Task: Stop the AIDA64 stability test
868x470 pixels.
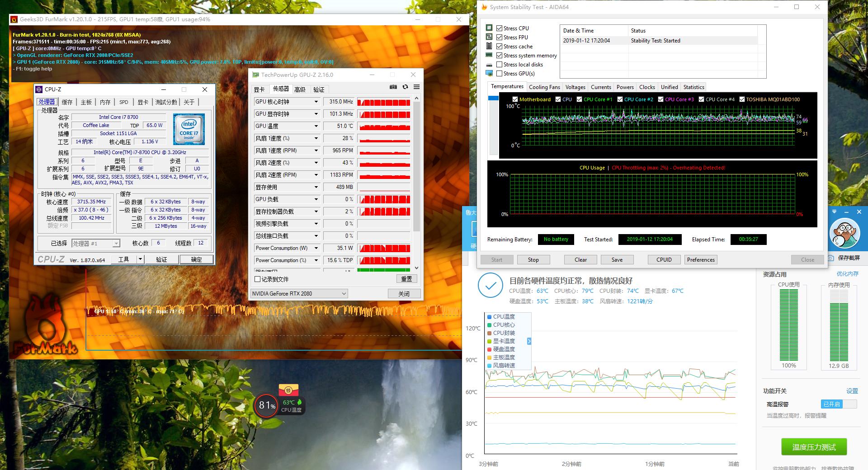Action: 533,260
